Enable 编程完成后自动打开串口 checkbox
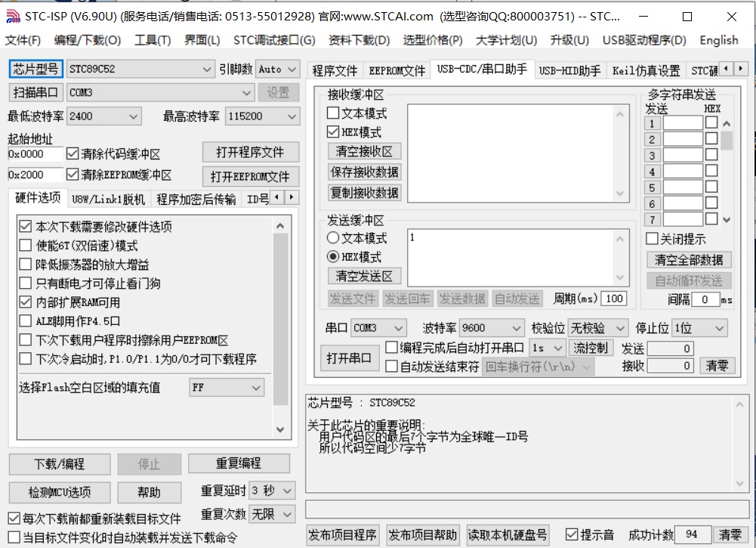756x548 pixels. point(391,348)
